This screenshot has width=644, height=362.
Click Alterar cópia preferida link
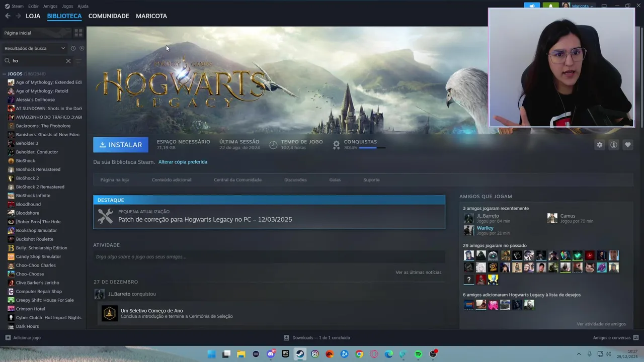(x=183, y=162)
